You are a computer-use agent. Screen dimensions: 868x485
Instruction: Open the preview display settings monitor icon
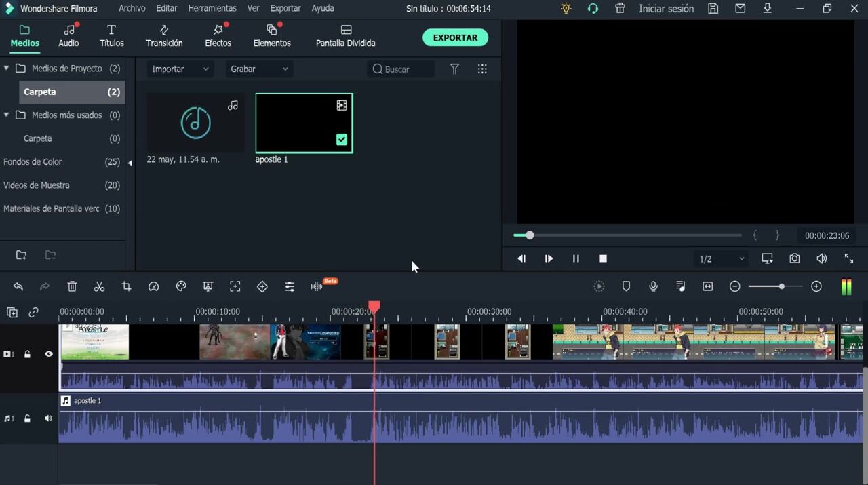(767, 258)
